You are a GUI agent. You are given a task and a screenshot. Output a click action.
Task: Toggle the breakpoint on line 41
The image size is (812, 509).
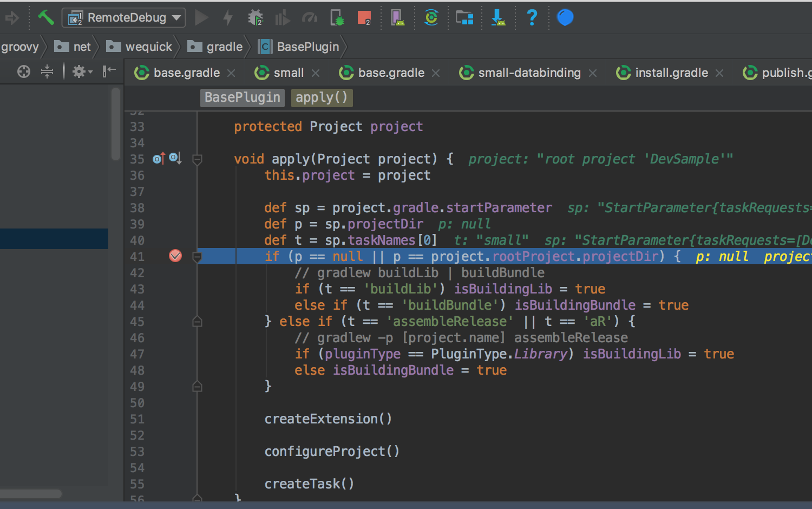[x=175, y=256]
